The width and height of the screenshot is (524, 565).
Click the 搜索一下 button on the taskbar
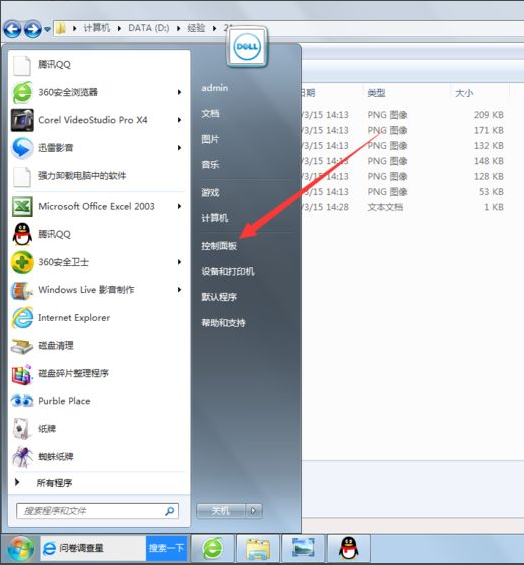point(166,548)
